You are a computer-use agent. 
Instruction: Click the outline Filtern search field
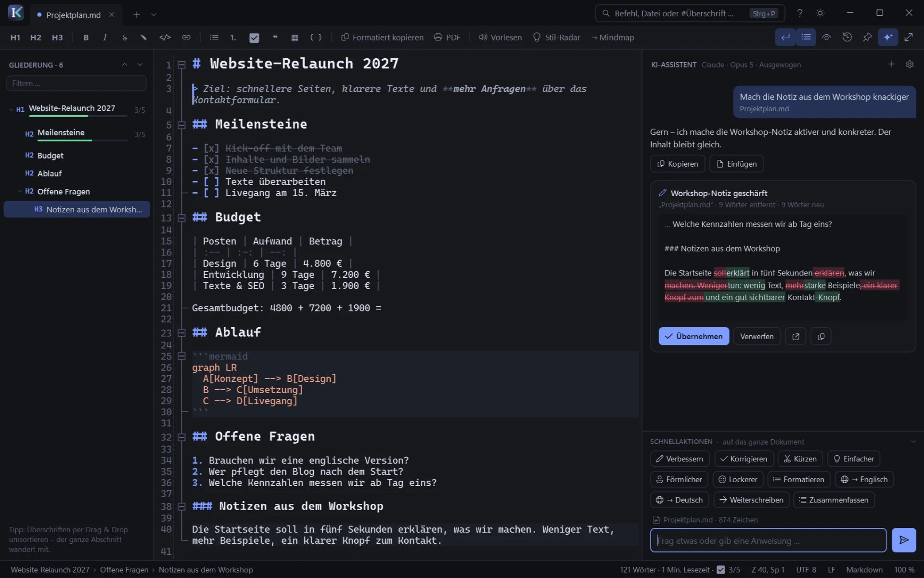coord(77,83)
